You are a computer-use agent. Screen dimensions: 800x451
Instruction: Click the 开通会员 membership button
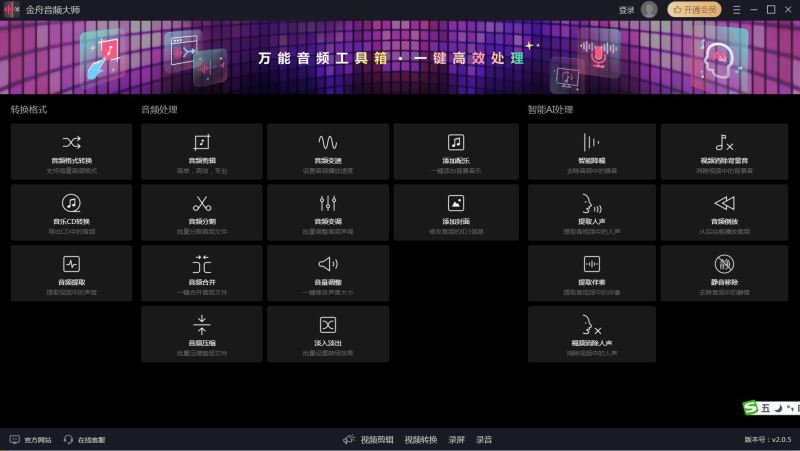[x=694, y=10]
